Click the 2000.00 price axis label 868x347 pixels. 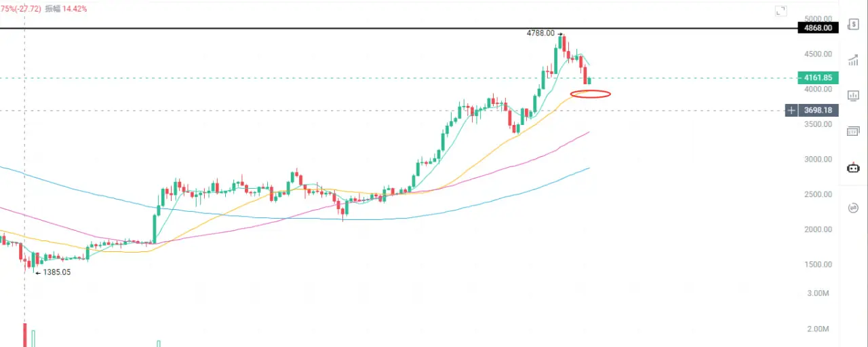[818, 230]
